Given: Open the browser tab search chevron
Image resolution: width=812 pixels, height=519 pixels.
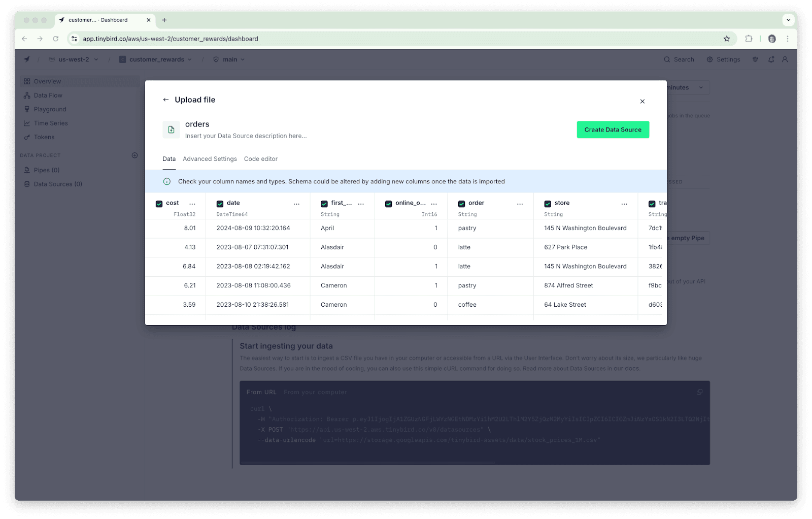Looking at the screenshot, I should coord(788,20).
